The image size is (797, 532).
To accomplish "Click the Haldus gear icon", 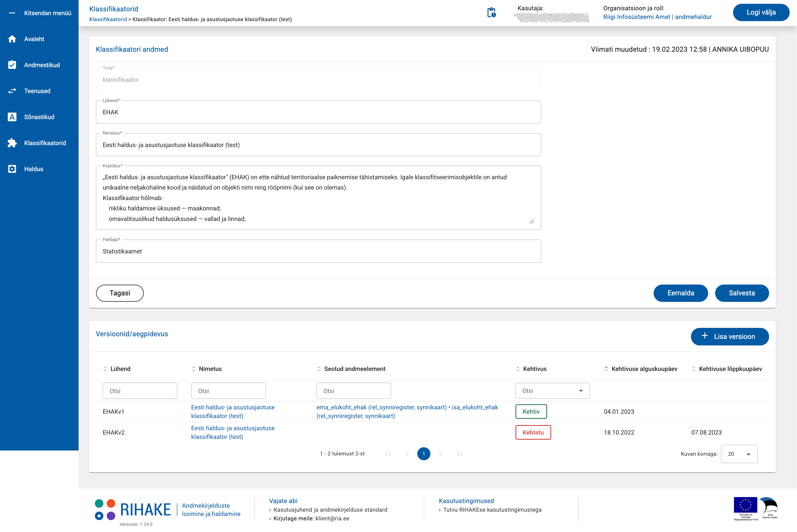I will pyautogui.click(x=12, y=169).
